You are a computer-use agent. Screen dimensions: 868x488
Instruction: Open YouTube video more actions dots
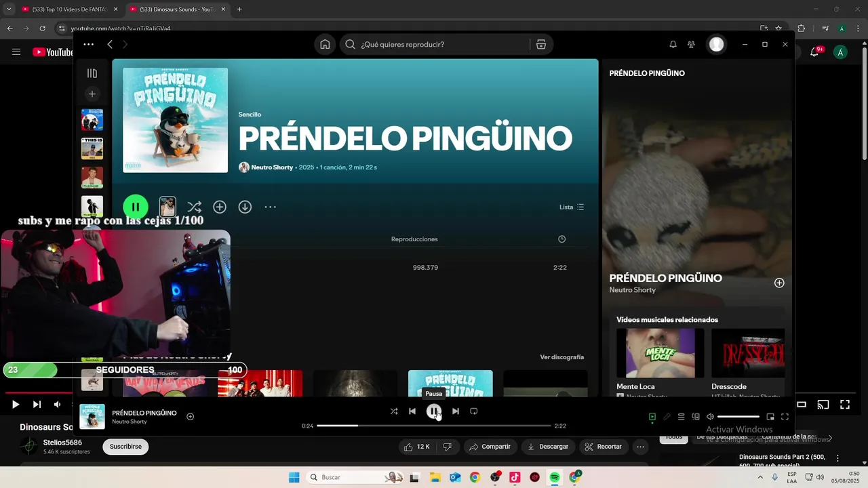640,447
